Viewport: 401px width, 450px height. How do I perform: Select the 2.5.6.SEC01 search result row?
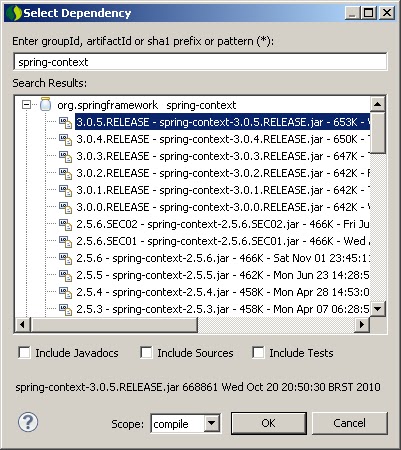[222, 241]
